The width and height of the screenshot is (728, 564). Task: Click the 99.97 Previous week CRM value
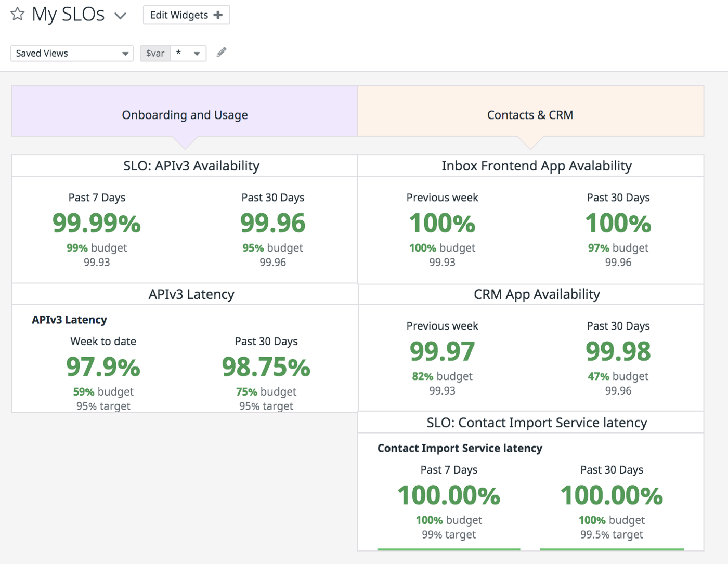tap(442, 351)
